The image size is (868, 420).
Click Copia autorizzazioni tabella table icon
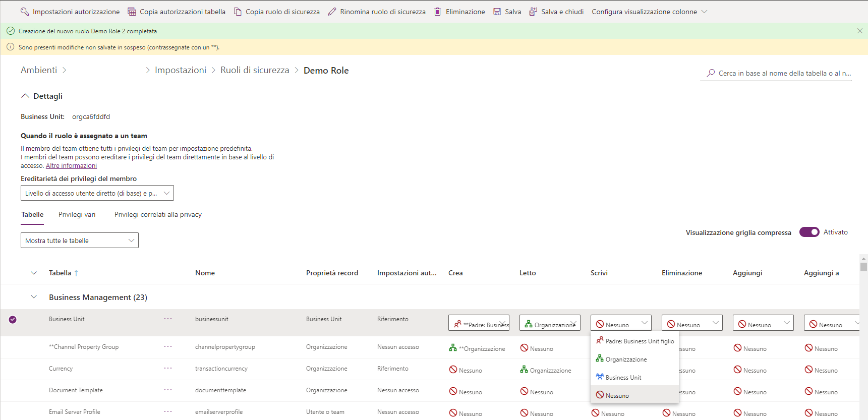click(x=132, y=12)
